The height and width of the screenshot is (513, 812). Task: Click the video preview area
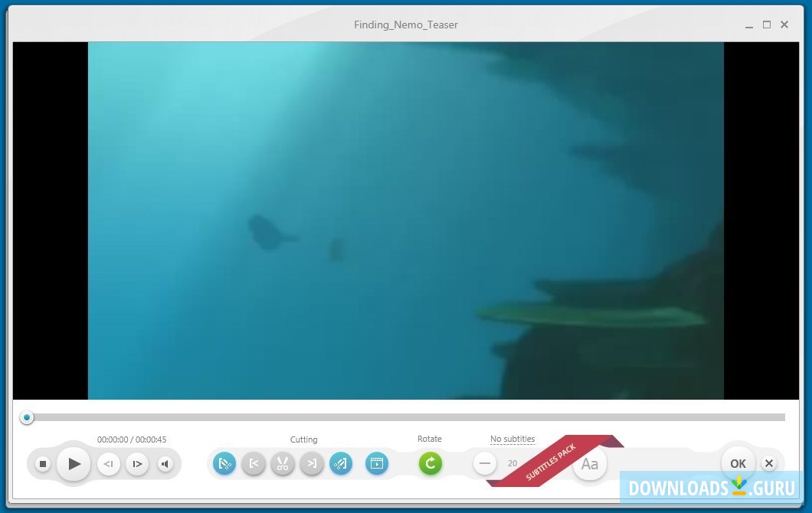(x=406, y=221)
